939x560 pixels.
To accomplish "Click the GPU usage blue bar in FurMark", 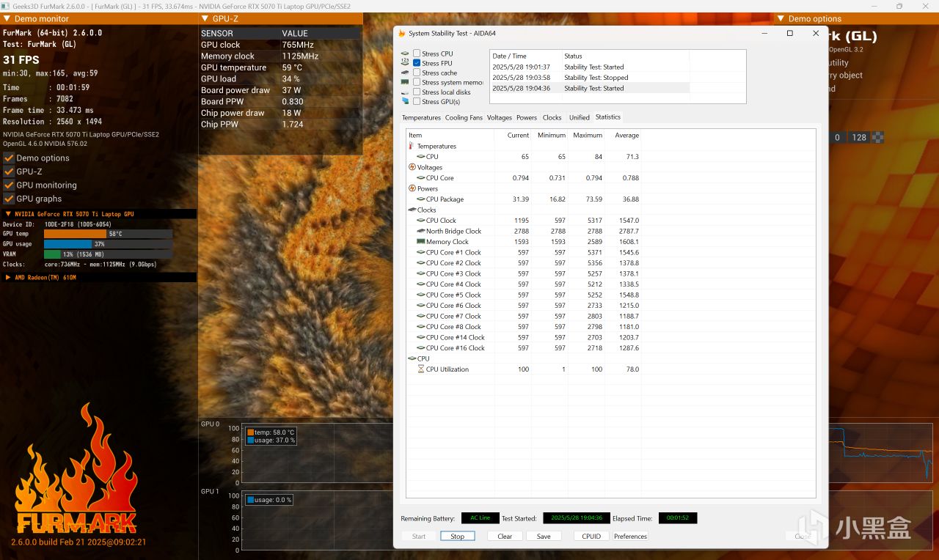I will [68, 244].
